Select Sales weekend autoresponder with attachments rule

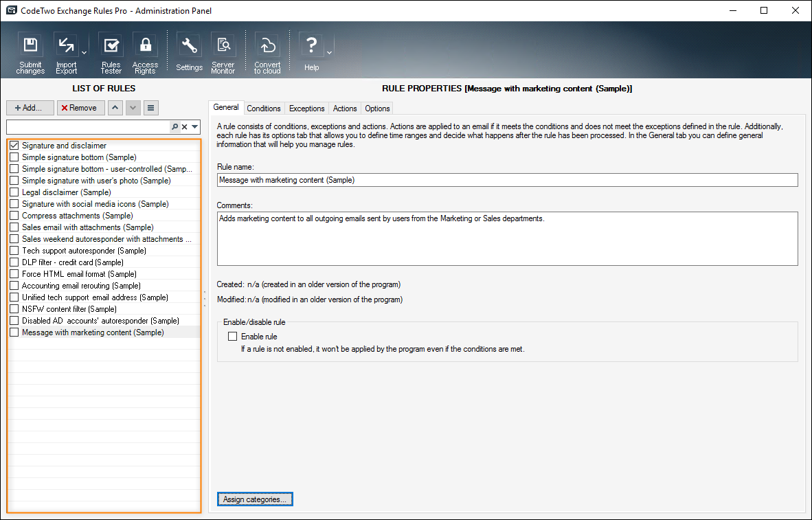[104, 239]
